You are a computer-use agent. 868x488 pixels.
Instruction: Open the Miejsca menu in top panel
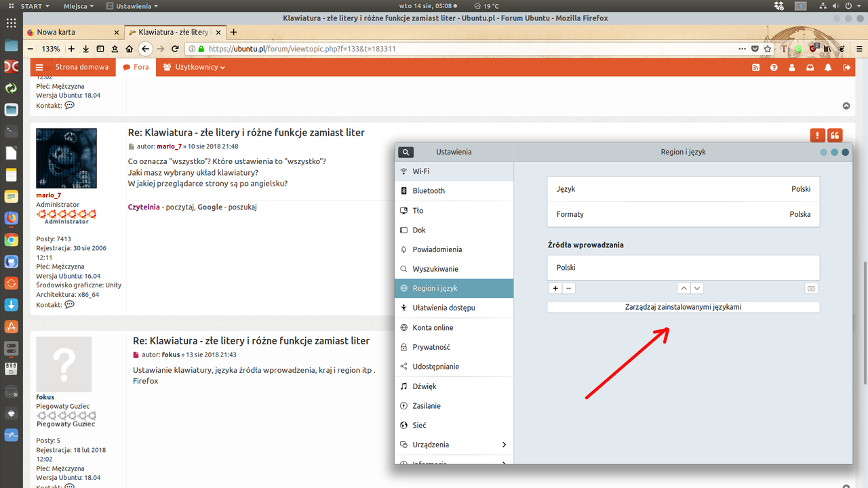(79, 6)
